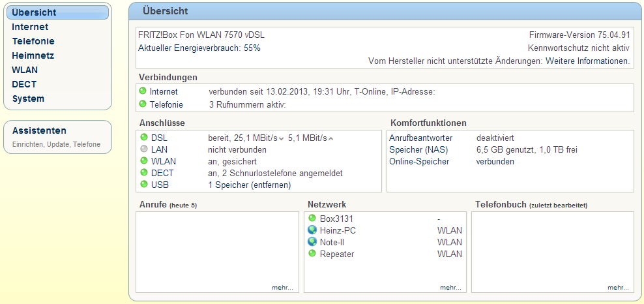The image size is (644, 304).
Task: Click the grey LAN status LED
Action: (144, 149)
